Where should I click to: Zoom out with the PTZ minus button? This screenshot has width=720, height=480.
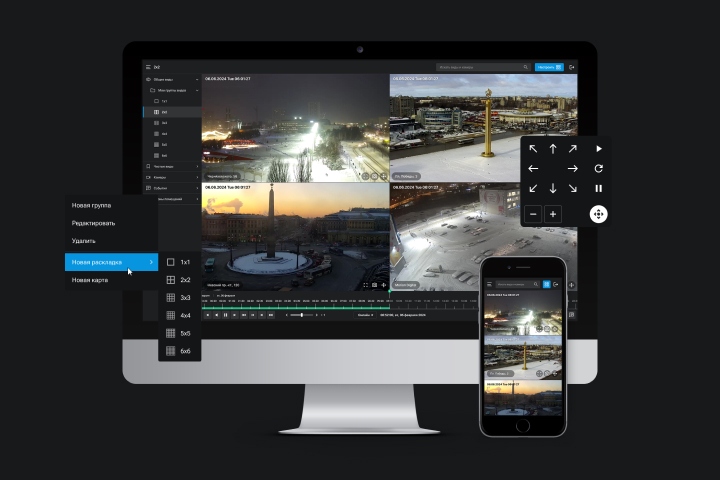point(533,214)
